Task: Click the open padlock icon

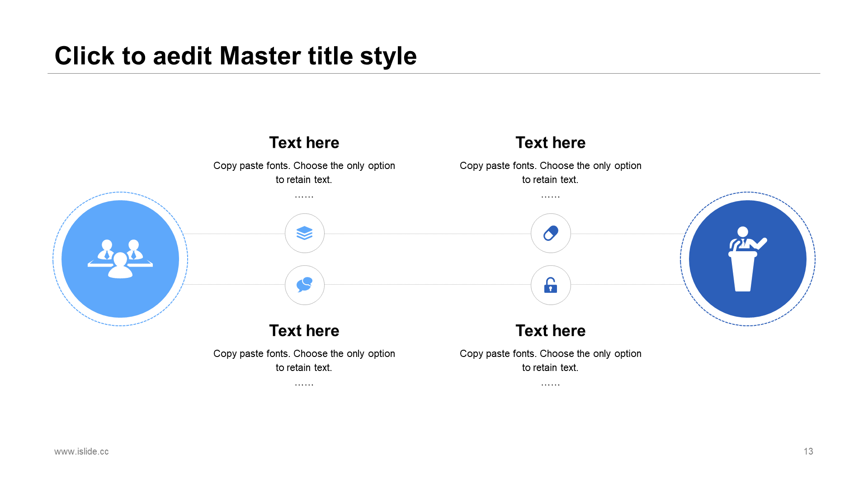Action: pos(551,285)
